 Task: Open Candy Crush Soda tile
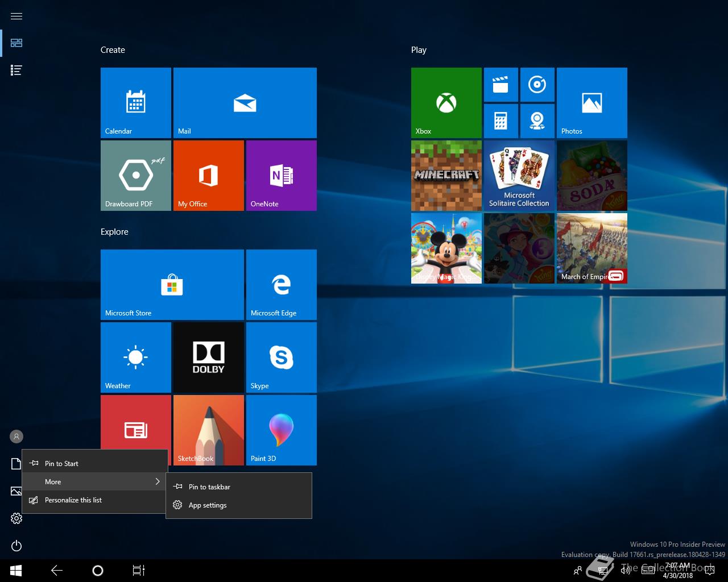pos(592,176)
